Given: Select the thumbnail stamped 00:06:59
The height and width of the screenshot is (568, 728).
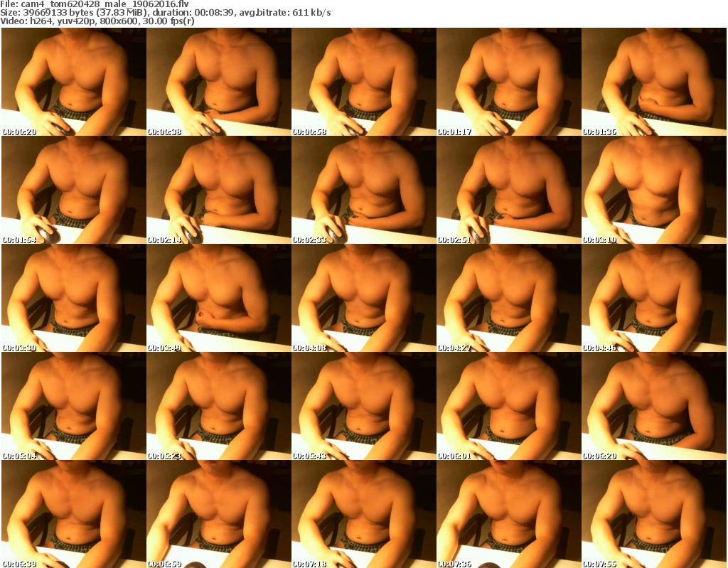Looking at the screenshot, I should (x=219, y=514).
